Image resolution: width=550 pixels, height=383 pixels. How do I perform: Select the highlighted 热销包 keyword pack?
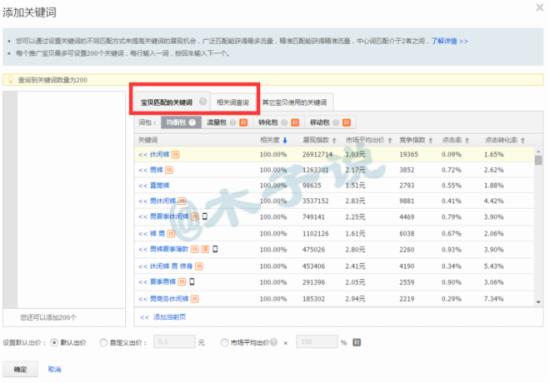click(181, 122)
